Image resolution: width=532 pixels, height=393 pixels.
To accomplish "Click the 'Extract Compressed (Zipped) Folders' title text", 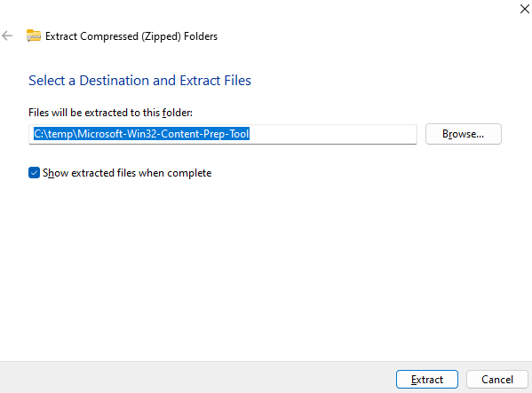I will pos(131,36).
